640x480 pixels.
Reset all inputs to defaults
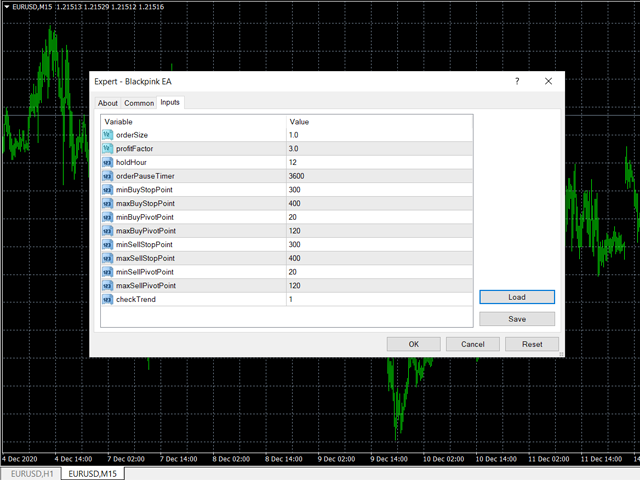532,344
